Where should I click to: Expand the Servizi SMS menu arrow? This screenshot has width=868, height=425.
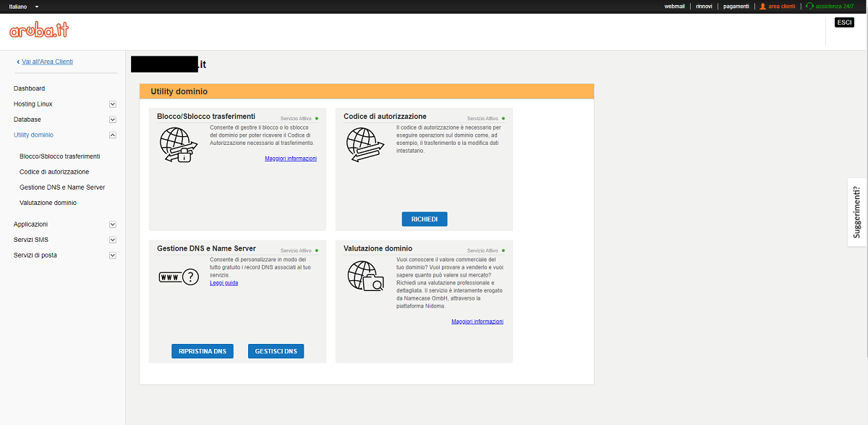pyautogui.click(x=113, y=240)
